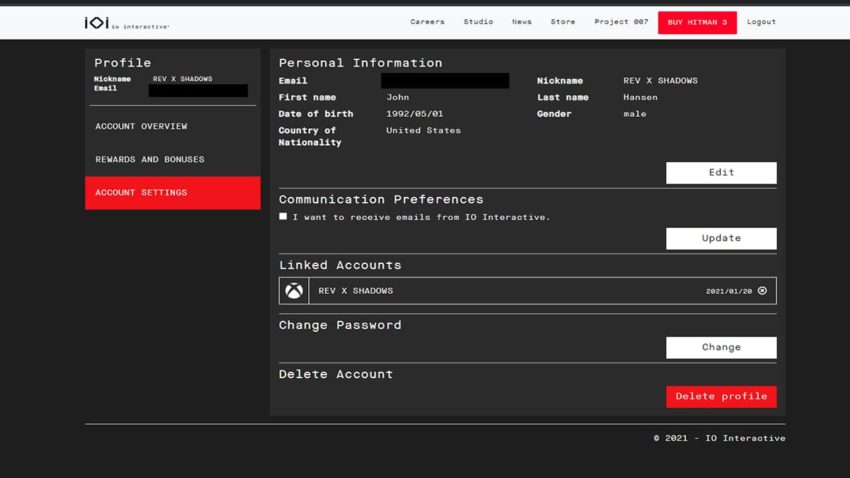Screen dimensions: 850x478
Task: Click the redacted Email field in Personal Information
Action: (x=445, y=81)
